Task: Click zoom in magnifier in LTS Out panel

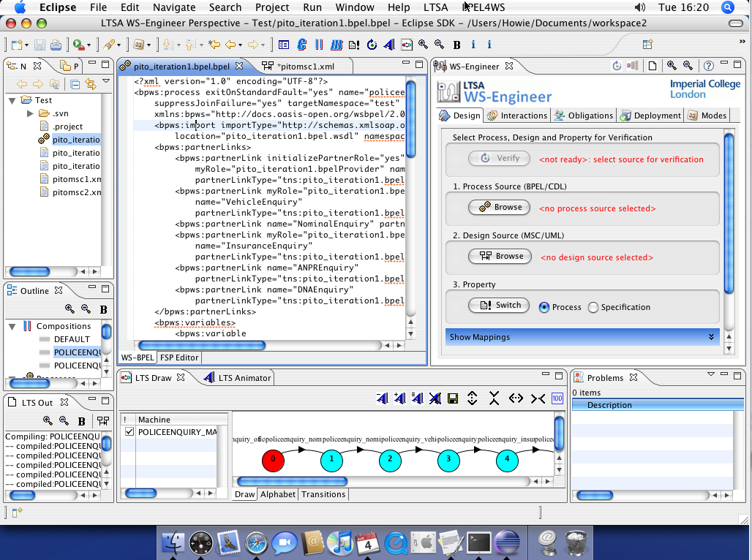Action: pyautogui.click(x=48, y=420)
